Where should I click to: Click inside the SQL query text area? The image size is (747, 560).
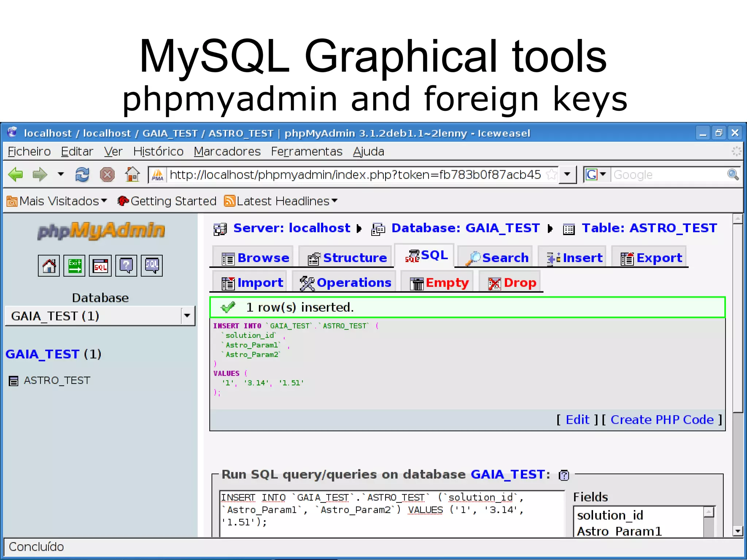click(x=392, y=514)
